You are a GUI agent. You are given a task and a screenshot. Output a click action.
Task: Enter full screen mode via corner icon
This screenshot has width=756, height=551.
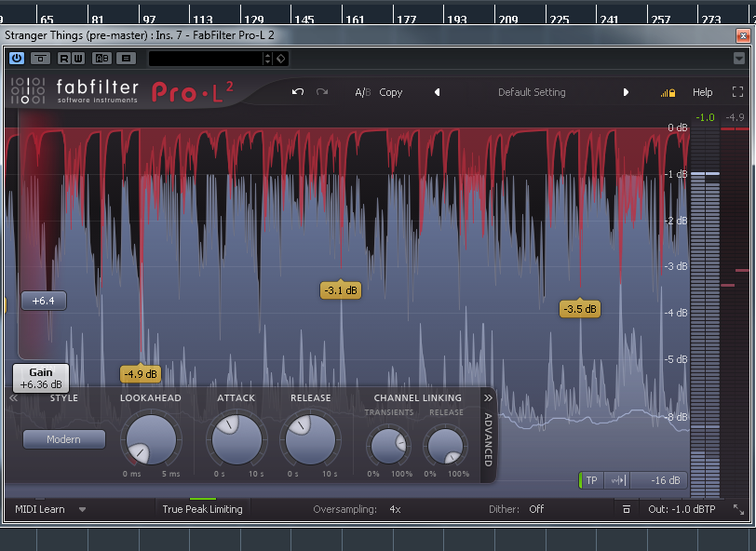pyautogui.click(x=737, y=92)
